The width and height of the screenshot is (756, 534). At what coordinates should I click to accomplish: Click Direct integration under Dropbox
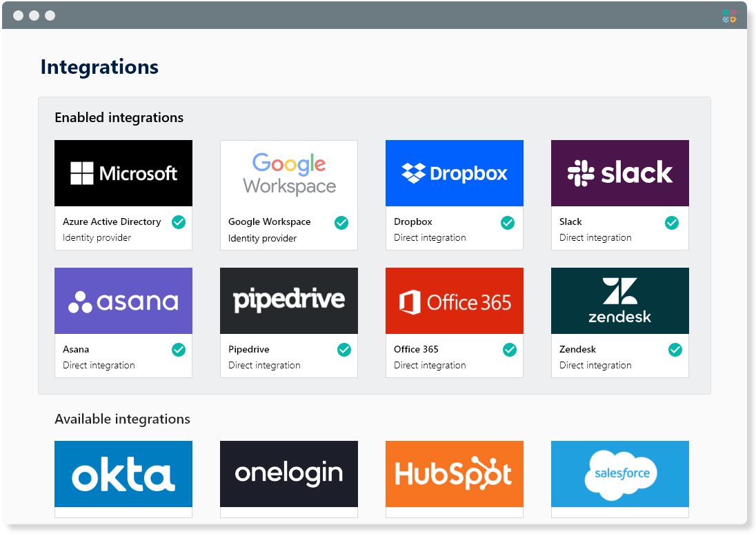pos(430,237)
